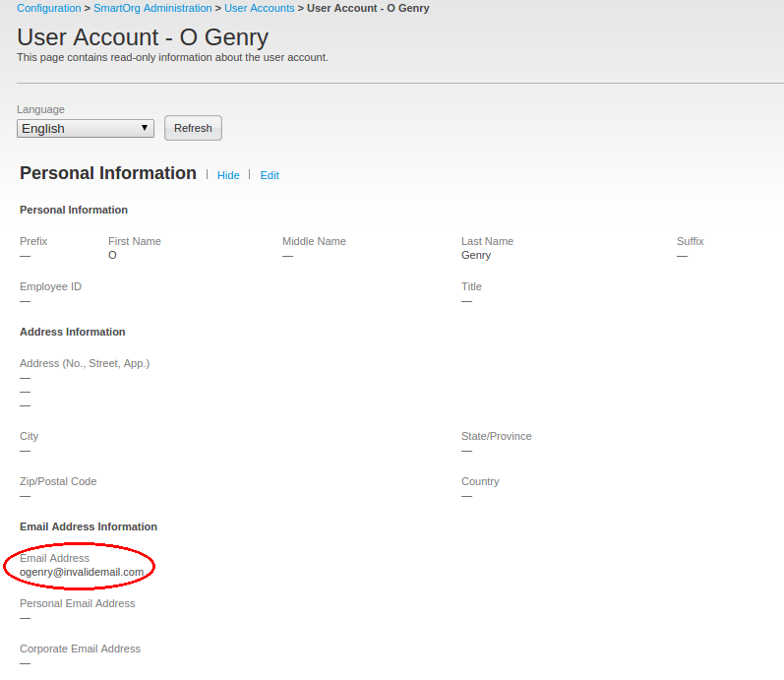The image size is (784, 680).
Task: Click the Refresh button
Action: [x=193, y=128]
